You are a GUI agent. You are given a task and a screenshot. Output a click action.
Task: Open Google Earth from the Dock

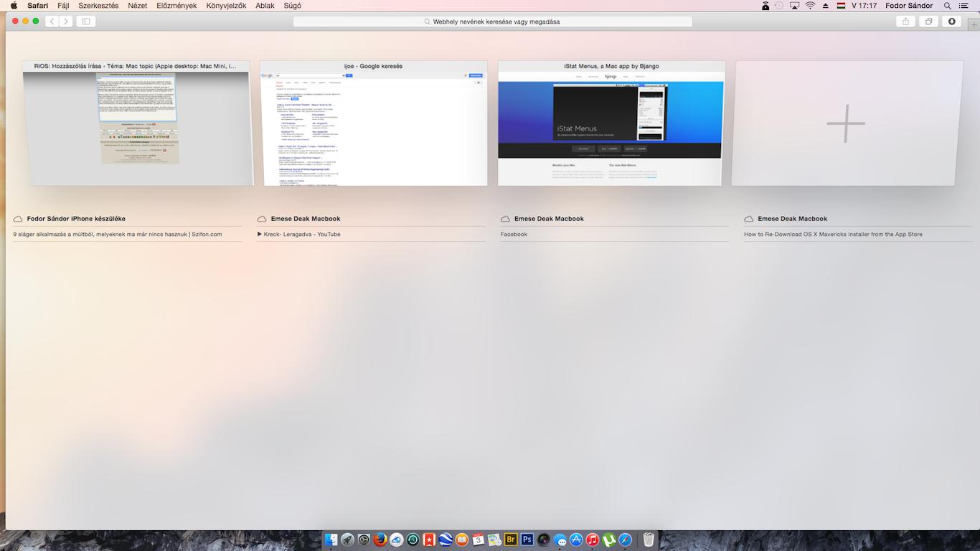(x=446, y=540)
